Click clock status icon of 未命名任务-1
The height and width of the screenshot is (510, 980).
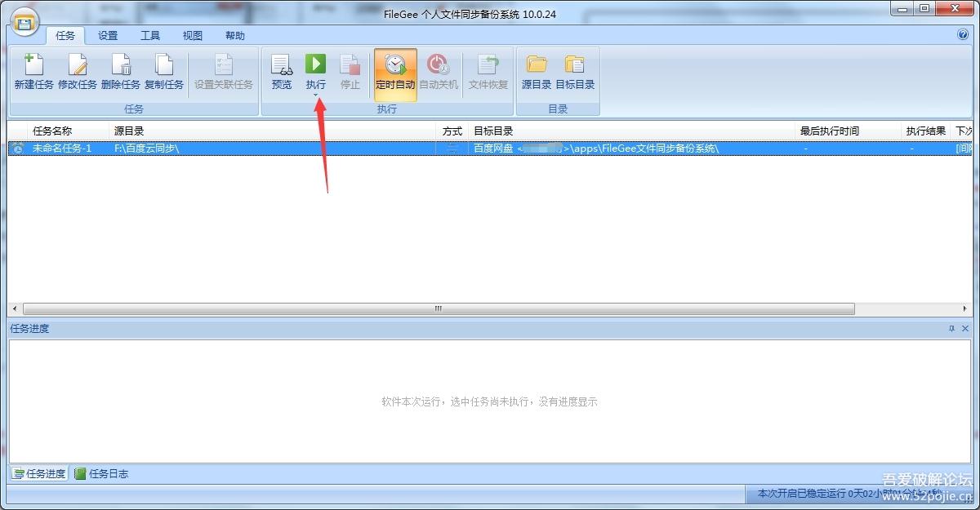pyautogui.click(x=18, y=149)
